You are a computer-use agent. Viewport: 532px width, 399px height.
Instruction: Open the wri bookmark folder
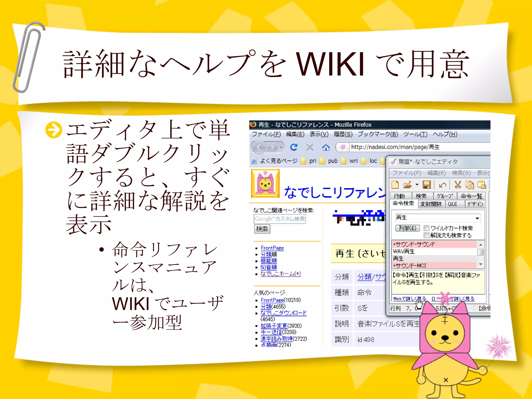pyautogui.click(x=349, y=161)
